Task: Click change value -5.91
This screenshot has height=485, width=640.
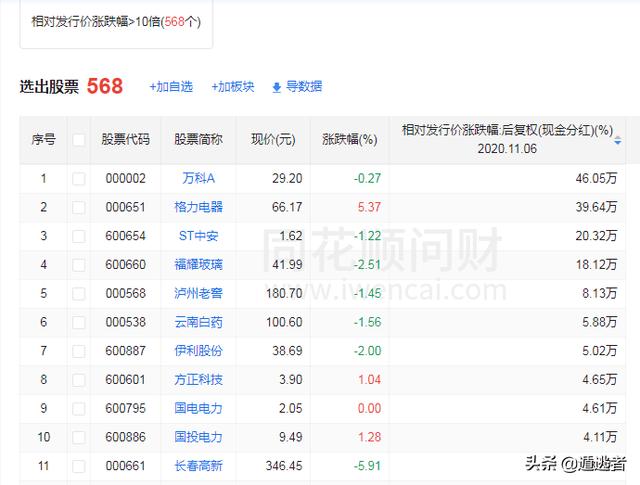Action: click(367, 466)
